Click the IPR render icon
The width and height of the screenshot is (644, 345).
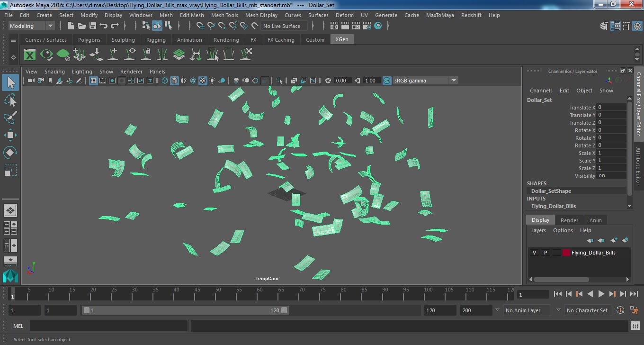pyautogui.click(x=356, y=26)
